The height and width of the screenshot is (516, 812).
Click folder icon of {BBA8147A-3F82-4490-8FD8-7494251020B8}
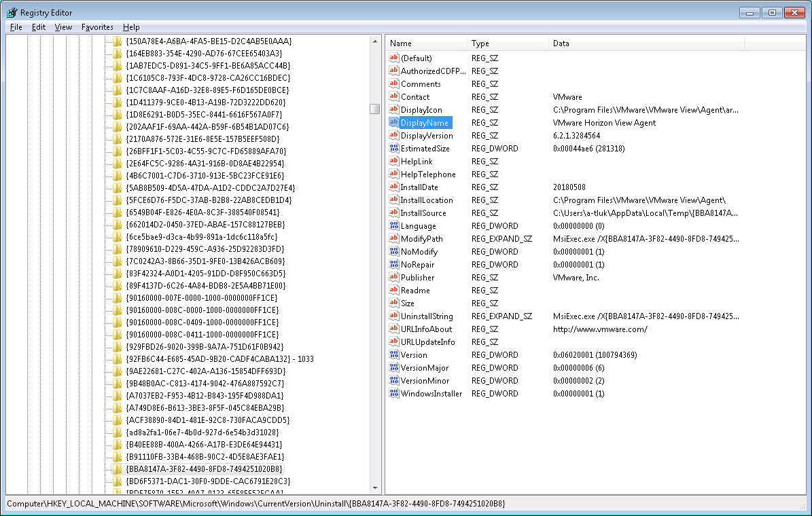118,469
